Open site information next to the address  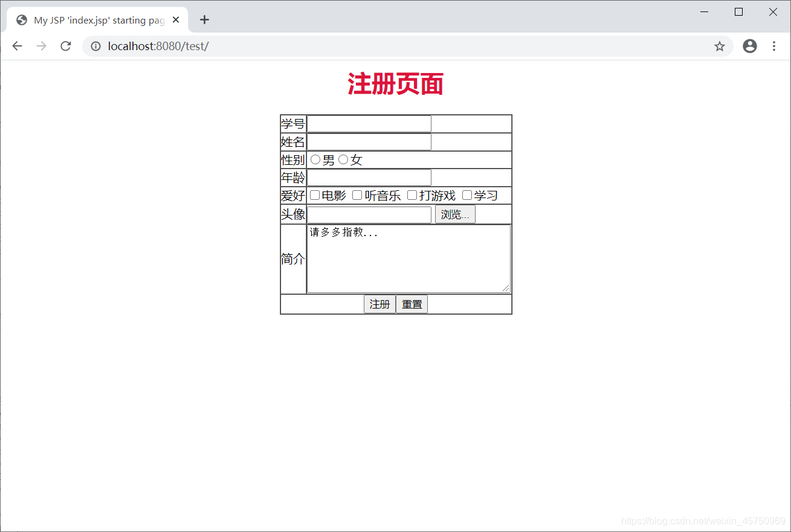tap(95, 46)
